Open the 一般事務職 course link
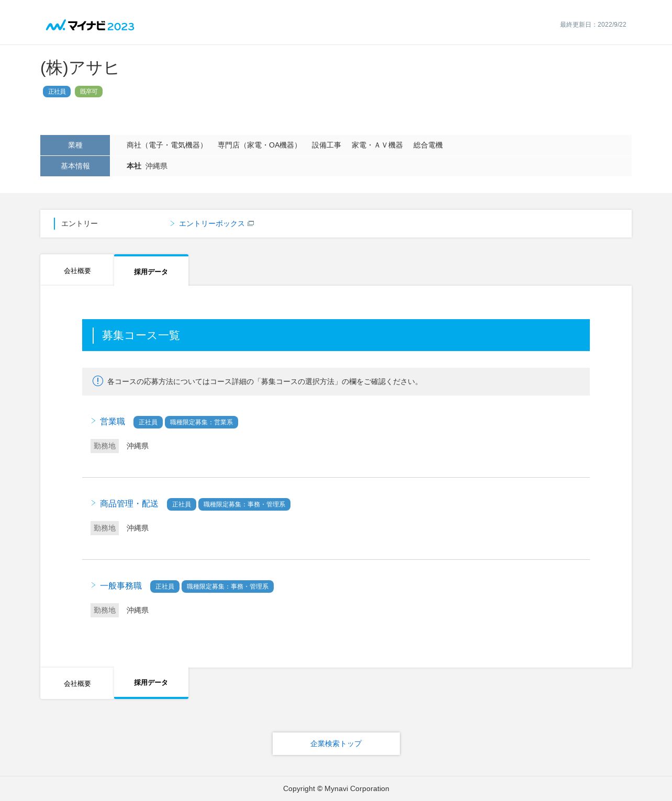Image resolution: width=672 pixels, height=801 pixels. click(x=121, y=586)
